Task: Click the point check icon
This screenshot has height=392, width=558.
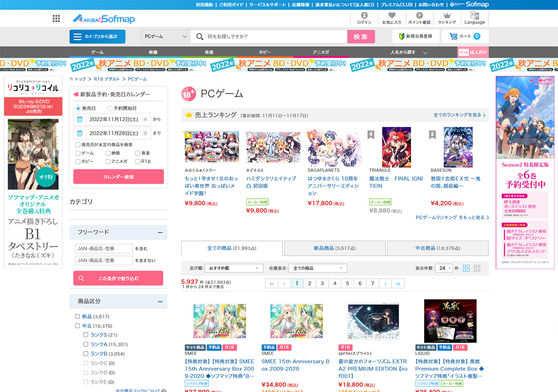Action: point(419,16)
